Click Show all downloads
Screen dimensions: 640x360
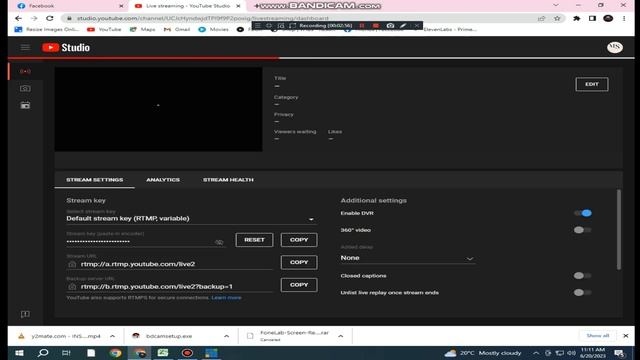point(598,336)
